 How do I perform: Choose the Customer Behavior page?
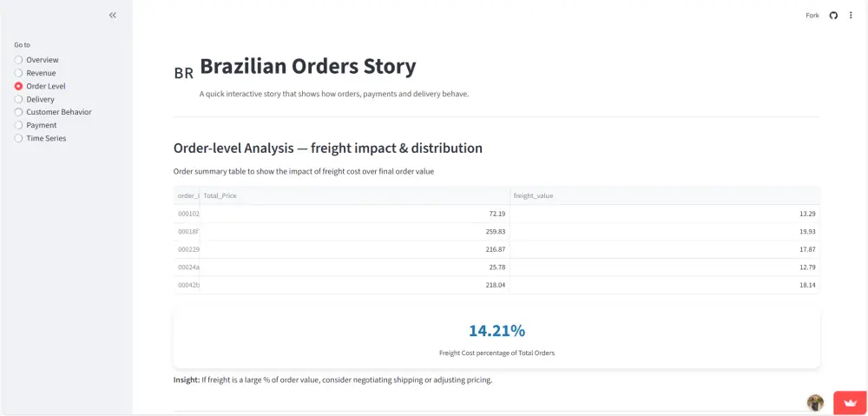(19, 112)
